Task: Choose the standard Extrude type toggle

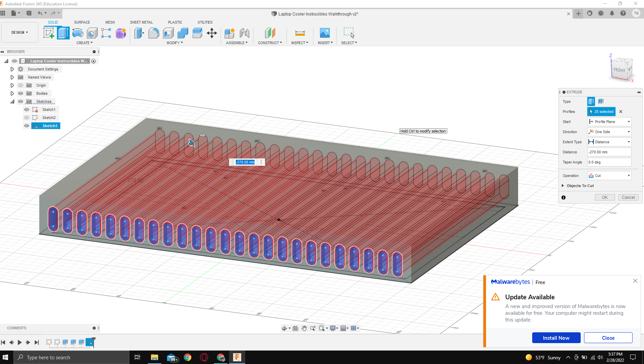Action: pyautogui.click(x=591, y=101)
